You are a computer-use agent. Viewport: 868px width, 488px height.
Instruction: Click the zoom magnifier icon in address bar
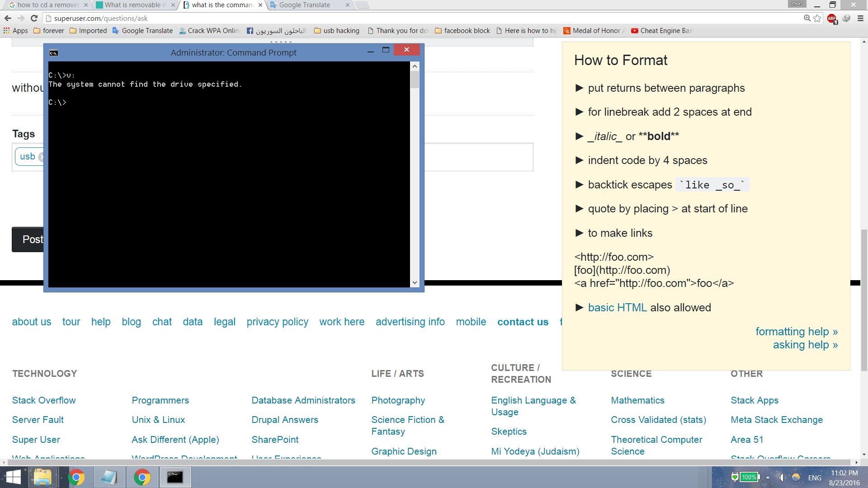[x=807, y=18]
